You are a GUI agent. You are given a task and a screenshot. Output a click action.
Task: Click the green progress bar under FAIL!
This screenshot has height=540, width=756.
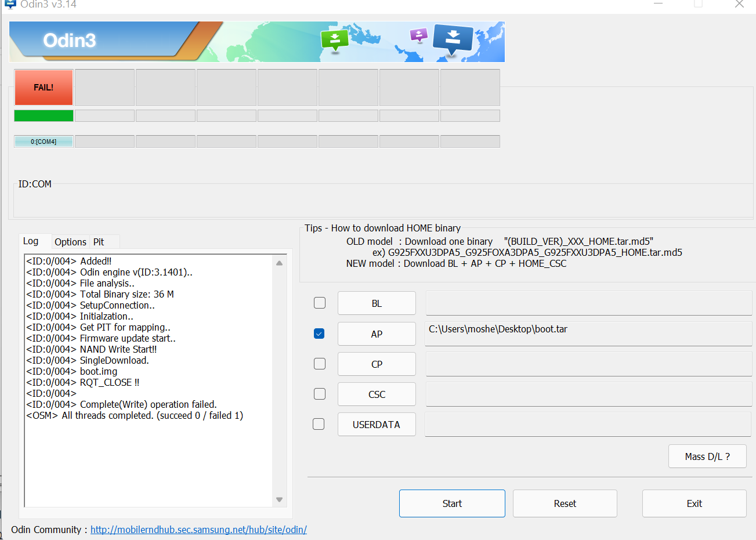click(44, 115)
